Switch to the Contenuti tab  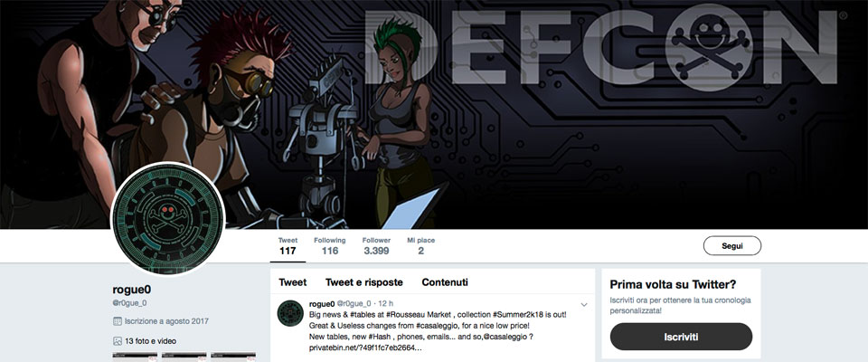(445, 282)
